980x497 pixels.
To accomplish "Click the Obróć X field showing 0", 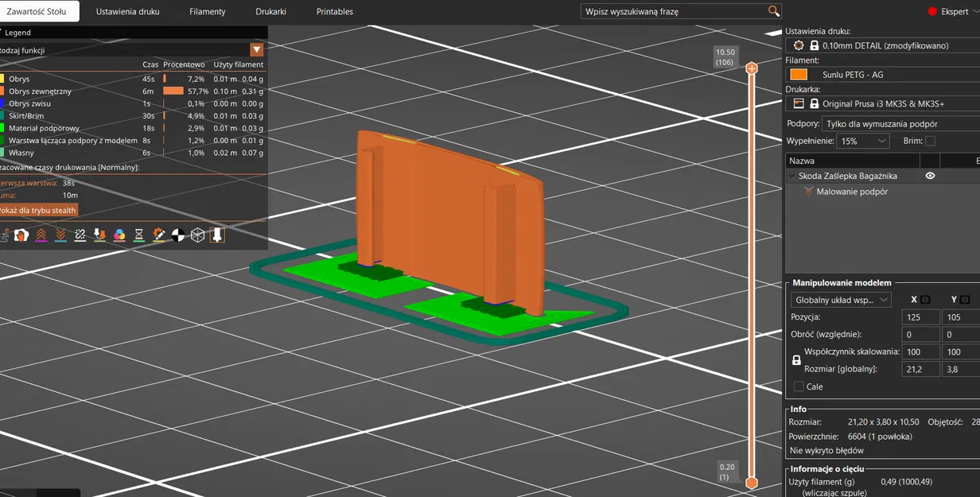I will pos(920,335).
